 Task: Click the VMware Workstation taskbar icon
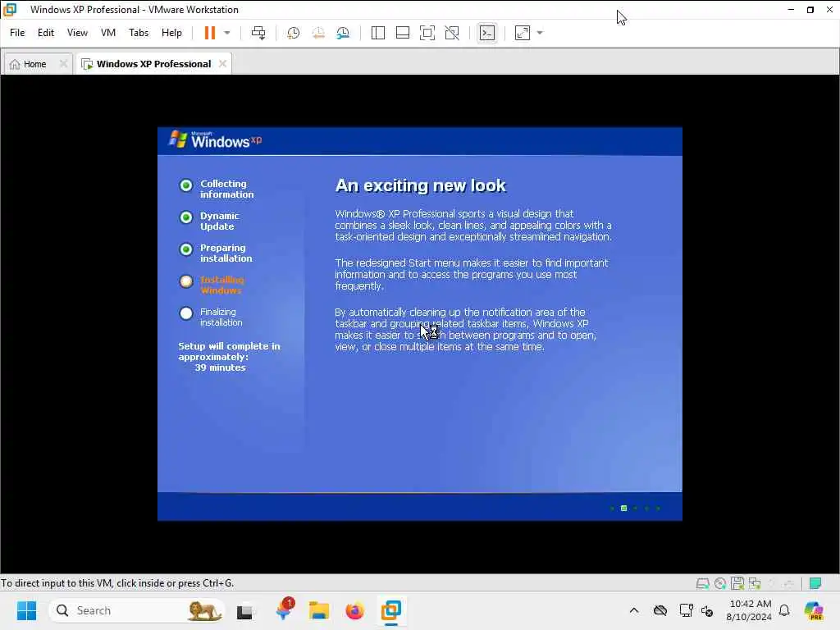point(391,610)
